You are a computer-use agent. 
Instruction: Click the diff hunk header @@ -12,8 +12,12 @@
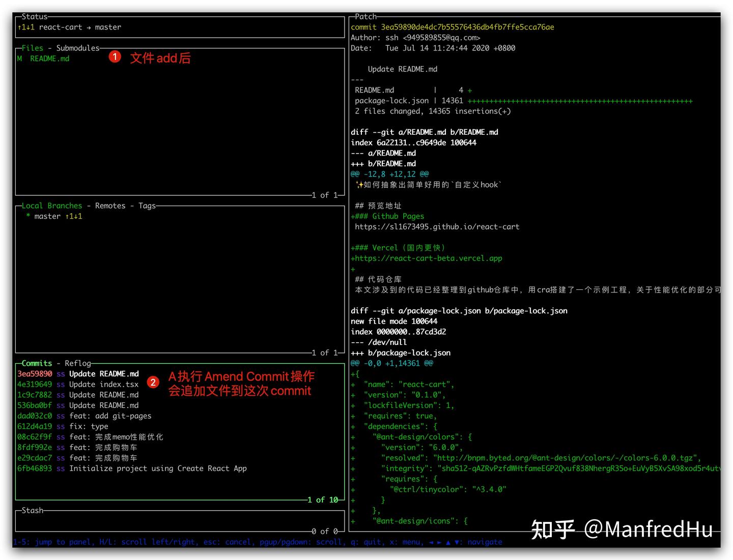click(x=390, y=174)
